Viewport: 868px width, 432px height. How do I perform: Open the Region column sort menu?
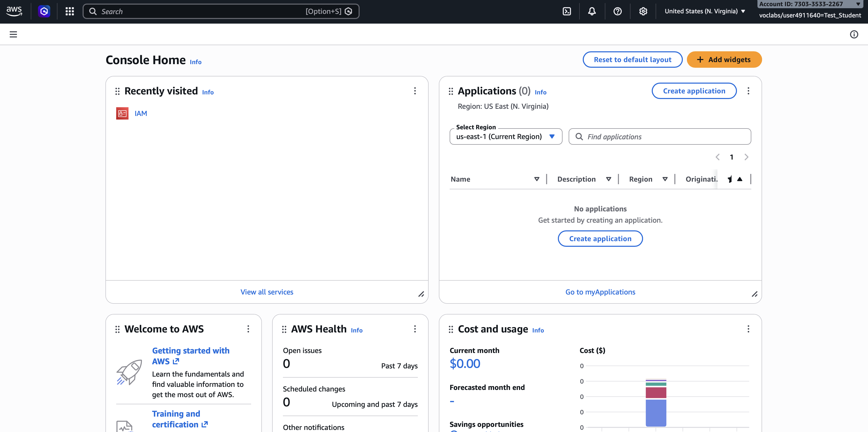pos(665,179)
